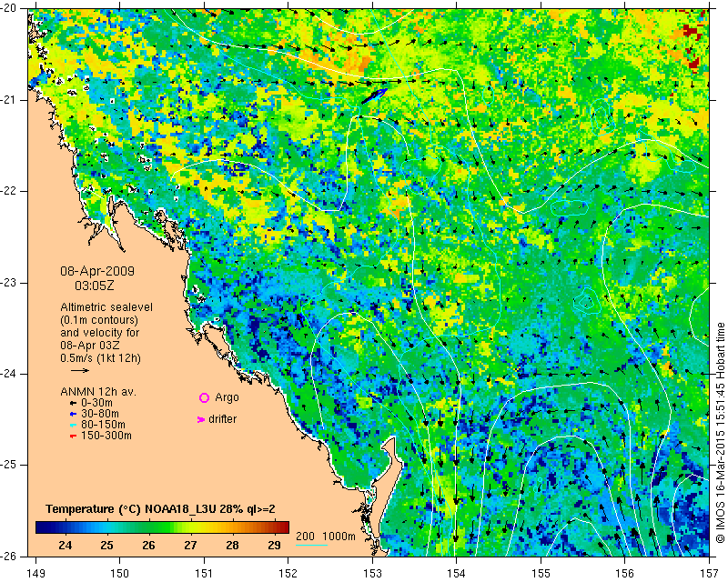Viewport: 728px width, 582px height.
Task: Click latitude axis label -26
Action: tap(9, 556)
